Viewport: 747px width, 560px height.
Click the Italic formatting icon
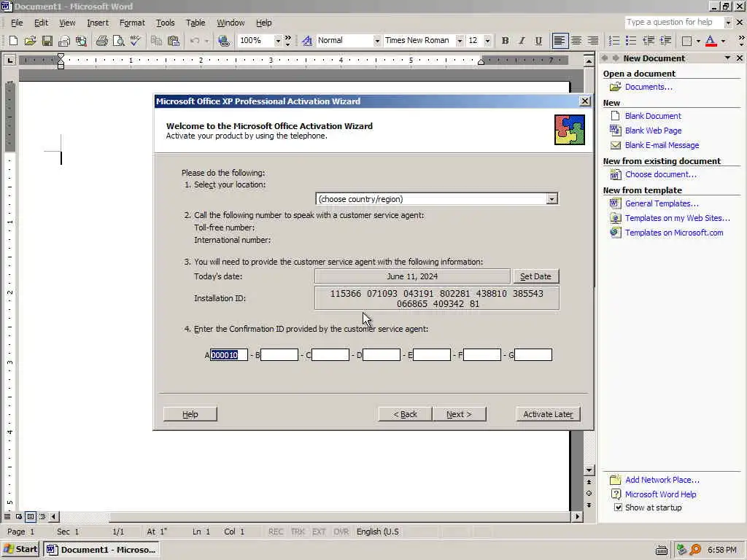522,41
